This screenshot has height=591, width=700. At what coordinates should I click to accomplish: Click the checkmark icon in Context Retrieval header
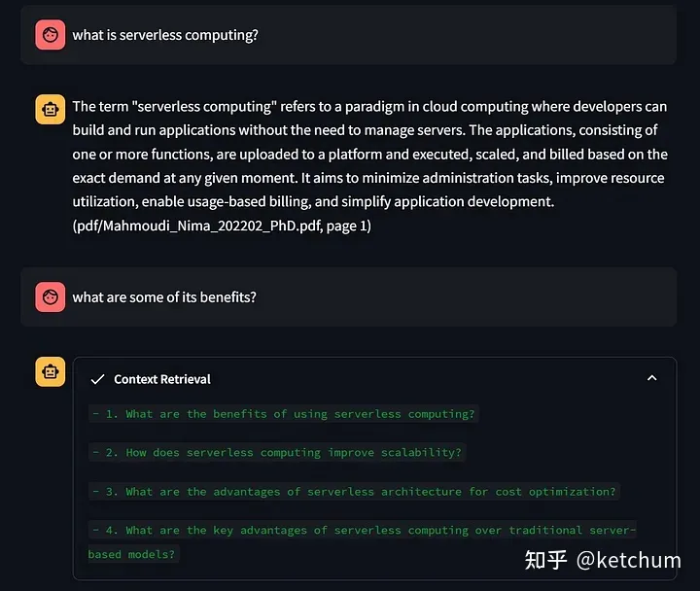tap(97, 379)
